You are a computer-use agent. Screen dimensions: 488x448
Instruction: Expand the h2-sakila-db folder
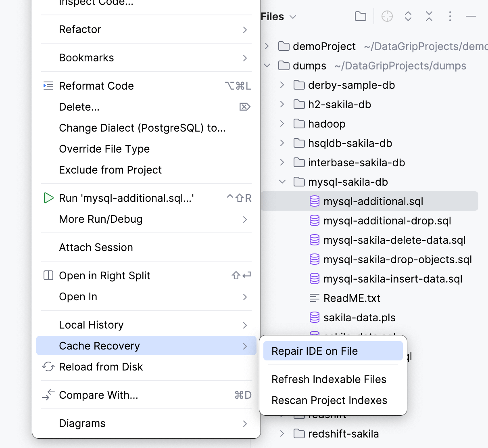[x=281, y=104]
